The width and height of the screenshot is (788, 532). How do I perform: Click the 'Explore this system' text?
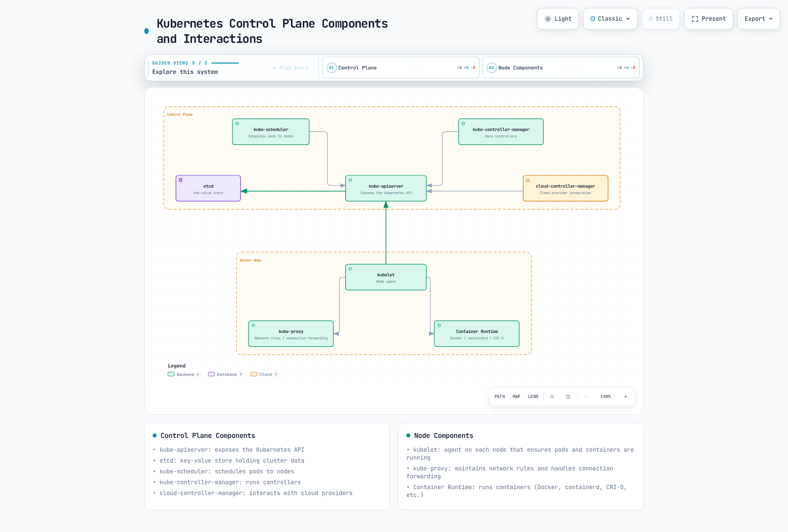(x=185, y=72)
